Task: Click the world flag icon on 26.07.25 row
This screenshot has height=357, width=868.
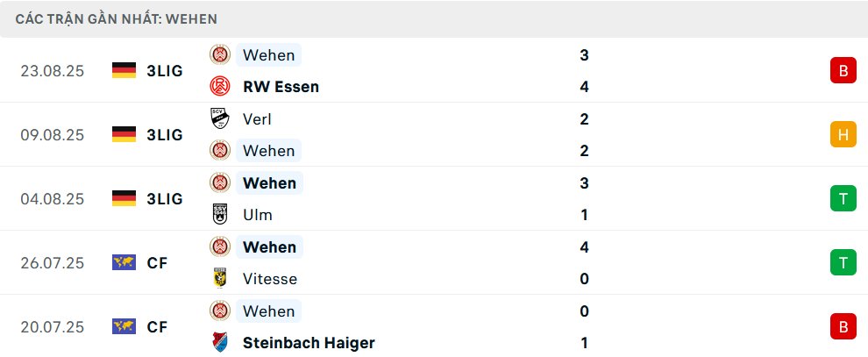Action: click(124, 262)
